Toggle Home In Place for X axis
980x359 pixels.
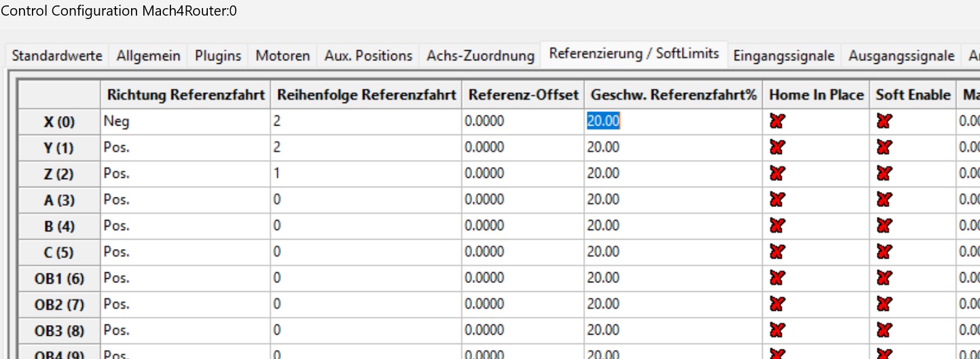(777, 121)
